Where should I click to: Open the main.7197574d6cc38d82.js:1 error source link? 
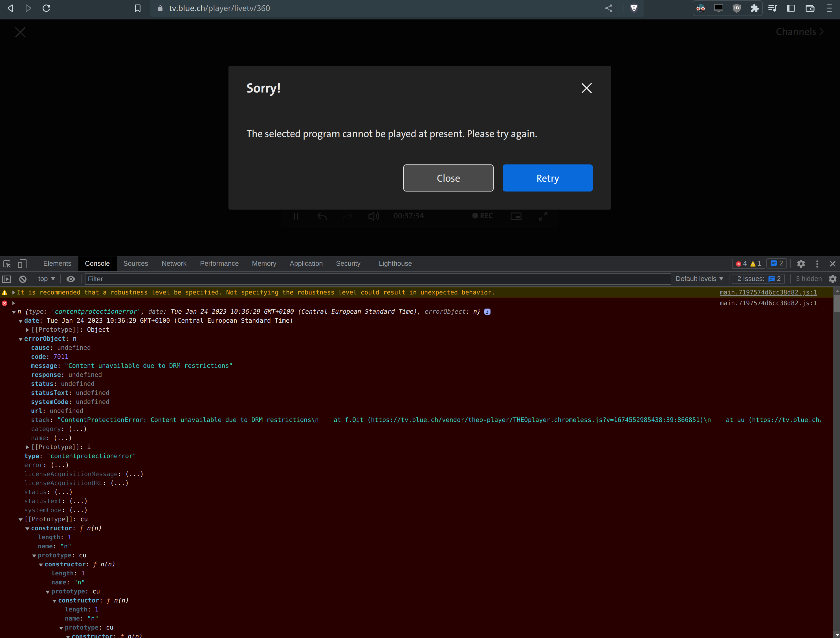pyautogui.click(x=768, y=303)
